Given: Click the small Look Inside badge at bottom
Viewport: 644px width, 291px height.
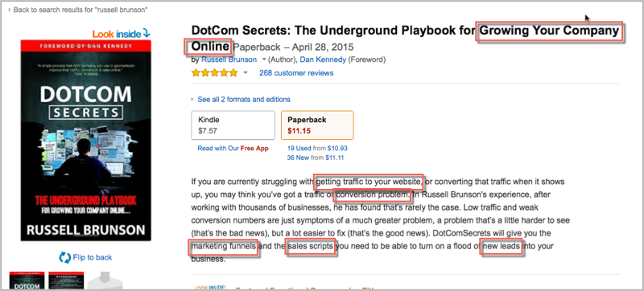Looking at the screenshot, I should click(x=210, y=287).
